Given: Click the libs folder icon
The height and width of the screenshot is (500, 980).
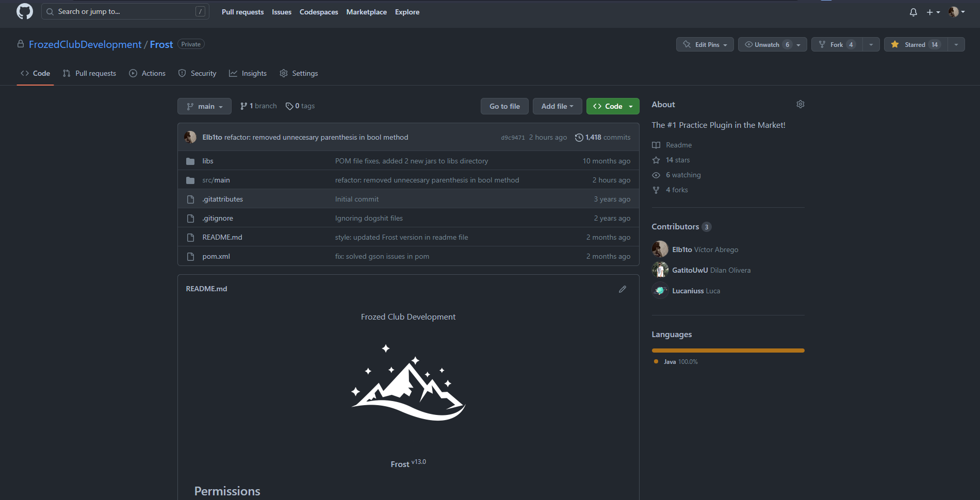Looking at the screenshot, I should click(x=190, y=161).
